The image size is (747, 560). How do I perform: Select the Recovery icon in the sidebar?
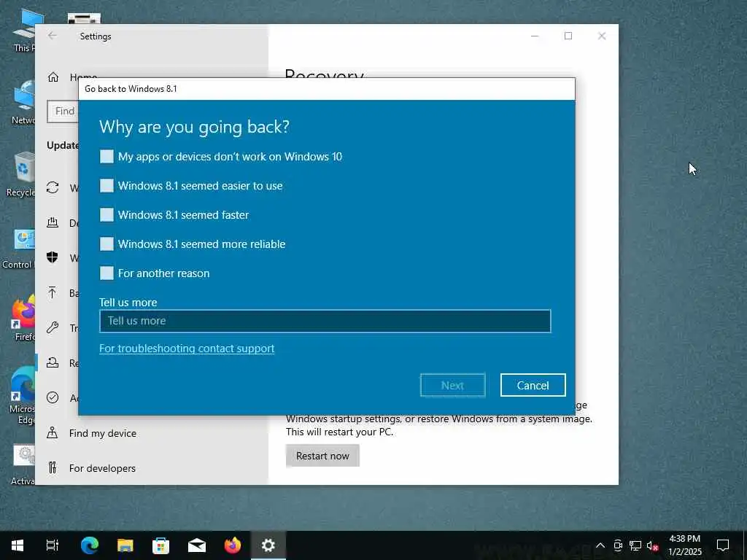pos(53,363)
